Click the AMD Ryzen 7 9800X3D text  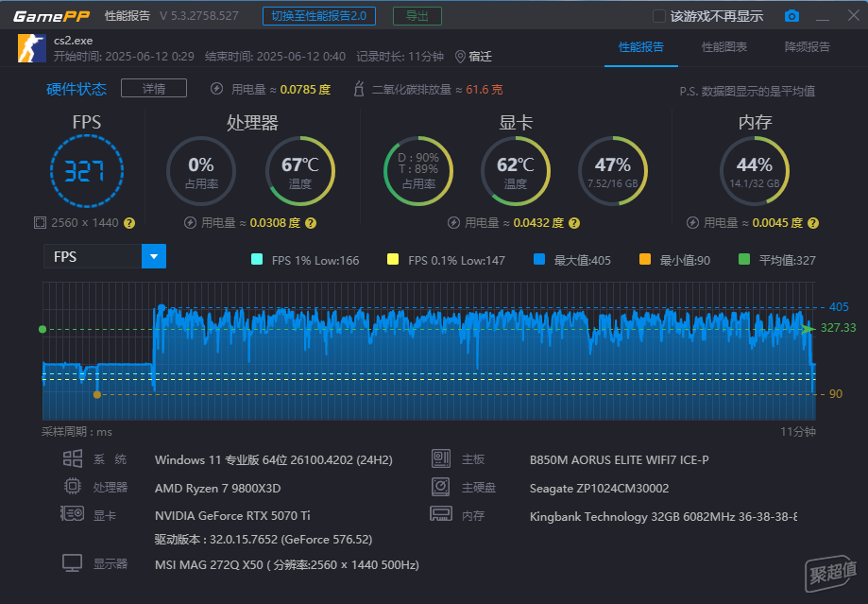pyautogui.click(x=217, y=488)
